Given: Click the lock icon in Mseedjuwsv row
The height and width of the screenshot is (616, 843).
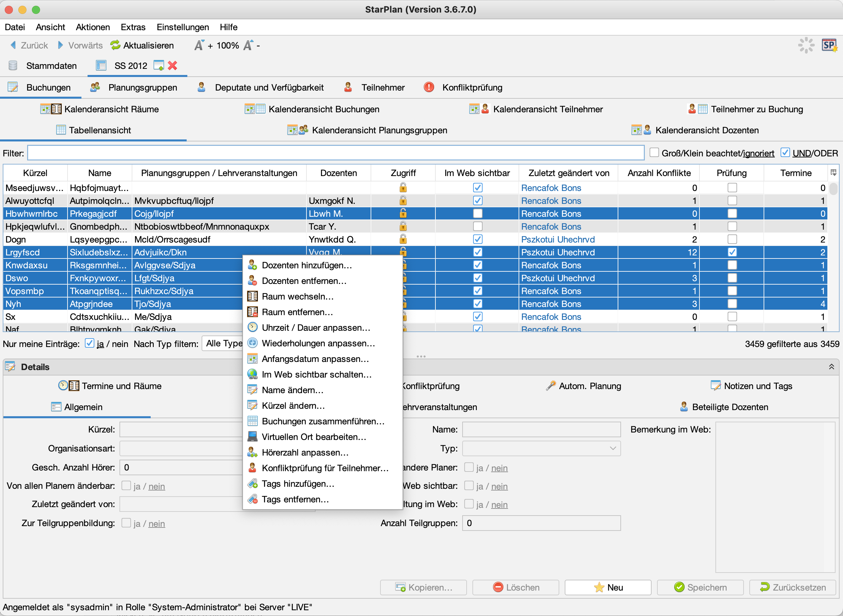Looking at the screenshot, I should point(403,188).
